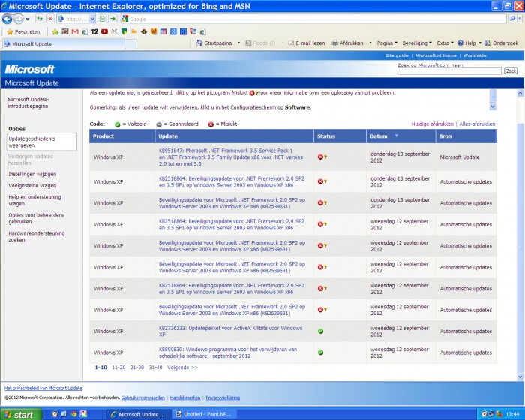Screen dimensions: 525x420
Task: Open the Extra menu
Action: [445, 43]
